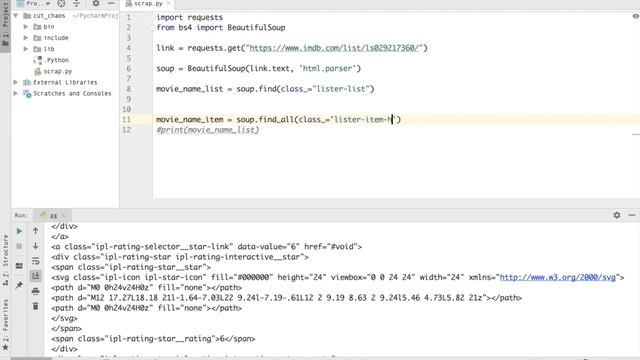Screen dimensions: 640x360
Task: Collapse the cut_chaos project root
Action: (x=16, y=16)
